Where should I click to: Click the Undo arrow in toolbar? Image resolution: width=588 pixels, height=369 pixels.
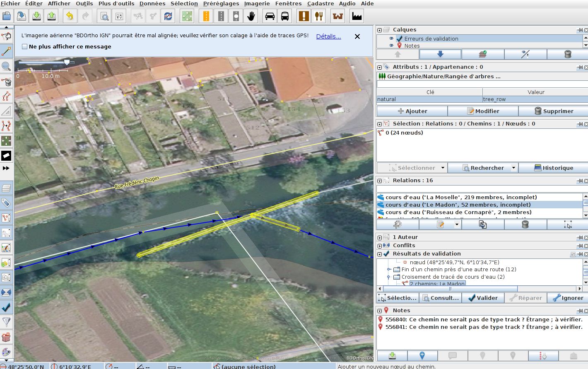click(70, 16)
